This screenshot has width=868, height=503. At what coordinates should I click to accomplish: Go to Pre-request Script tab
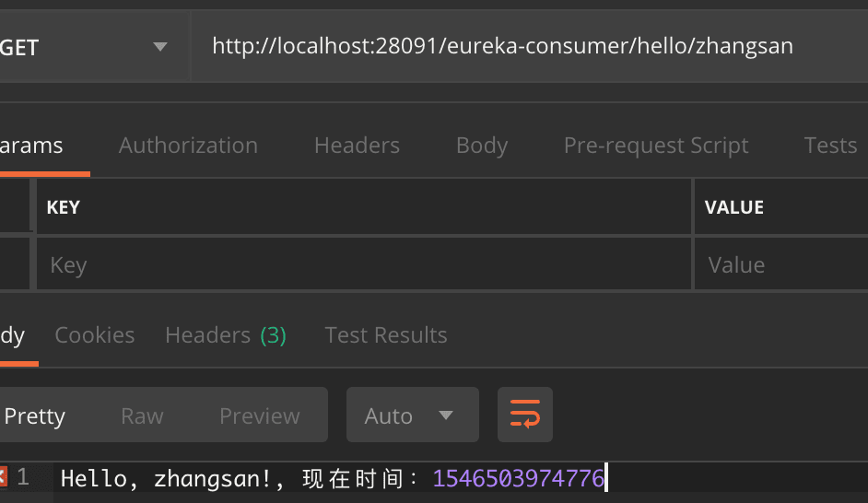click(656, 146)
